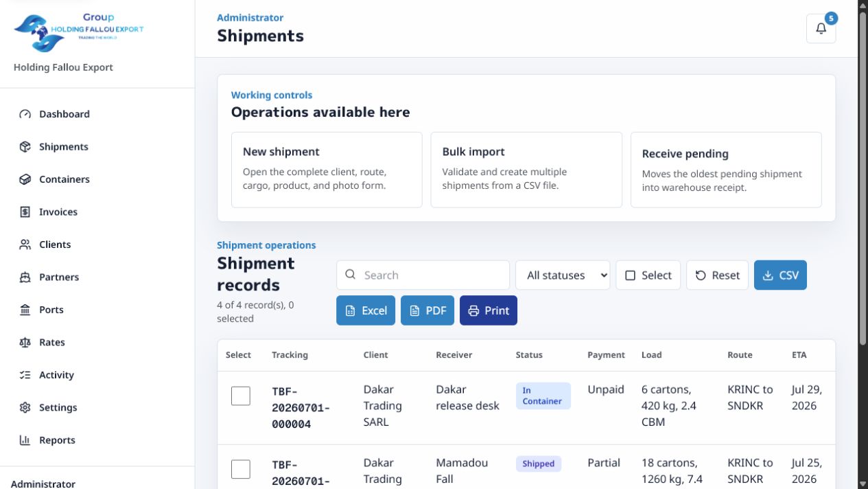The height and width of the screenshot is (489, 868).
Task: Click the Reports bar chart icon
Action: 25,440
